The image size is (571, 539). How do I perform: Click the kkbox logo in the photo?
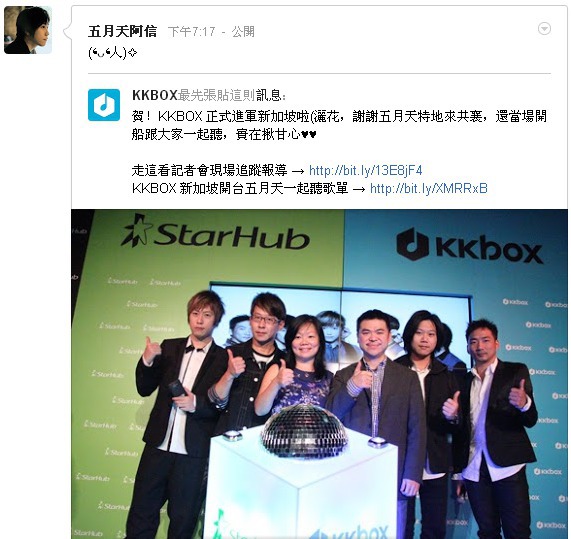pyautogui.click(x=469, y=246)
